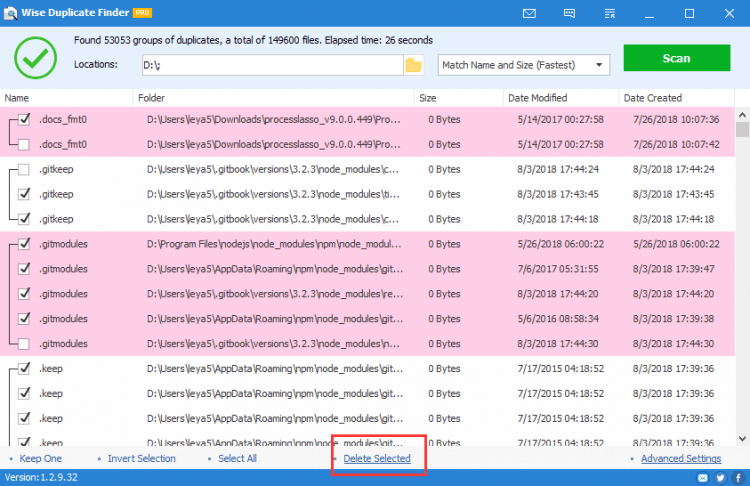This screenshot has width=750, height=486.
Task: Check the .docs_fmt0 created 10:07:42 checkbox
Action: pos(24,144)
